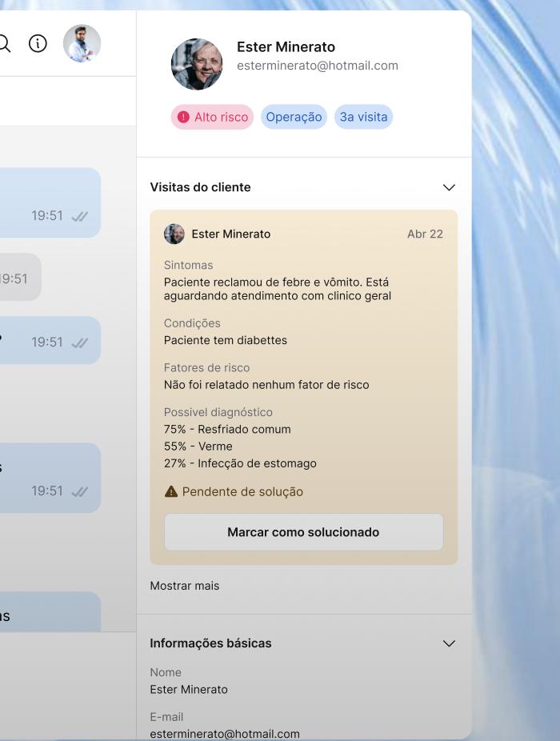
Task: Click Não foi relatado nenhum fator de risco
Action: point(266,385)
